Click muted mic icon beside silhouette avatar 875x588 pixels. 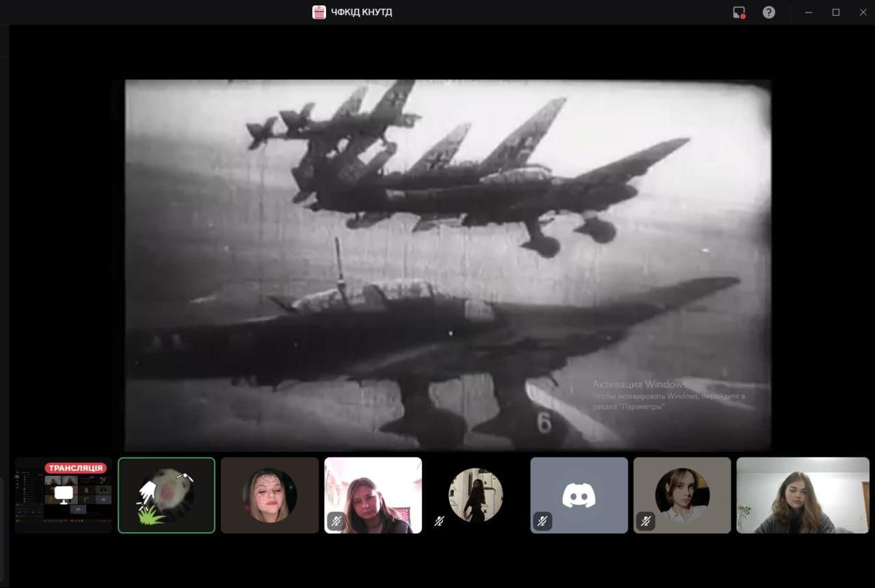point(439,522)
